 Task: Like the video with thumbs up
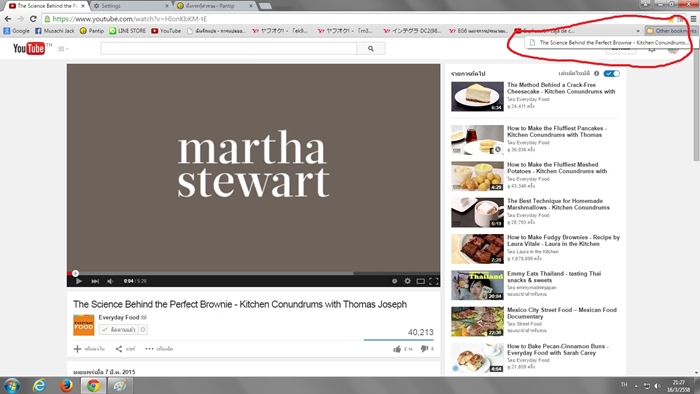[397, 349]
